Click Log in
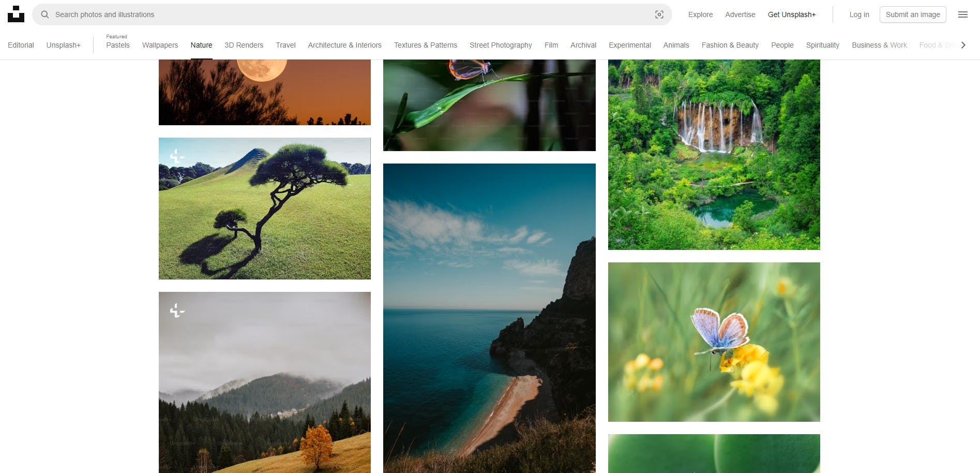This screenshot has height=473, width=980. coord(859,14)
